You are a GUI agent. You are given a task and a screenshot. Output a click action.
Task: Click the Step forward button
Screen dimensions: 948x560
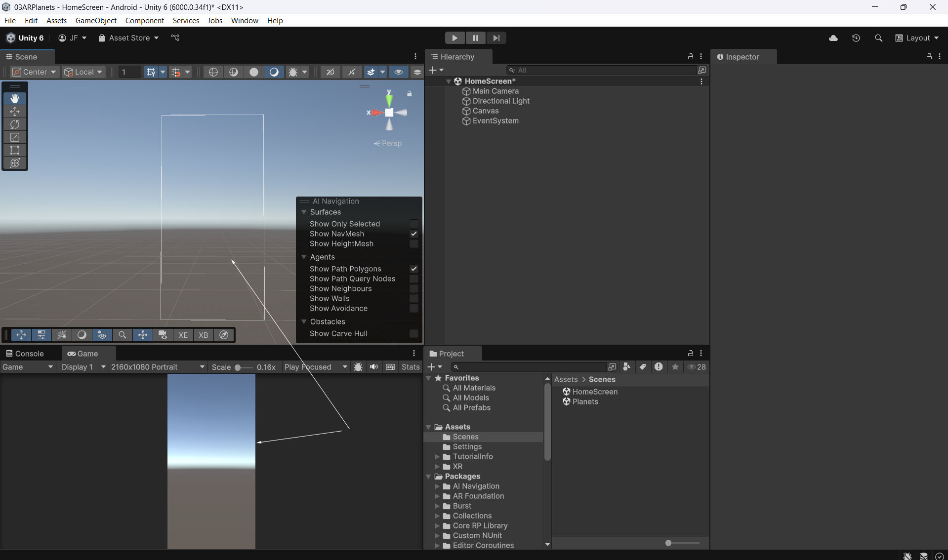496,38
